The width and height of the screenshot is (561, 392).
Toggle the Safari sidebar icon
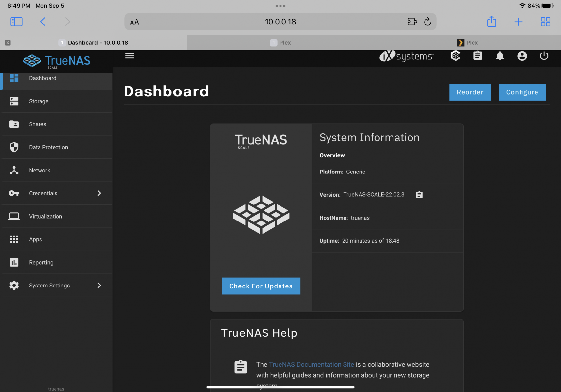[x=16, y=22]
